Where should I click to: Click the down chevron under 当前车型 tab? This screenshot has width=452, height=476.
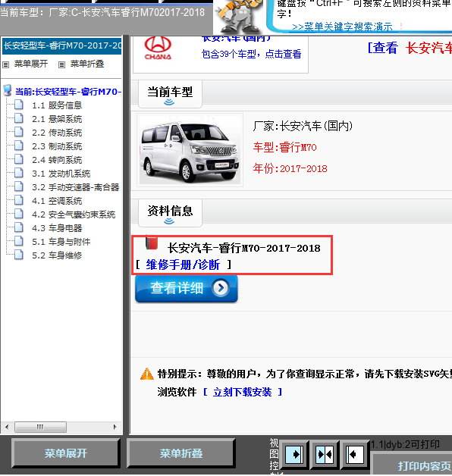tap(169, 102)
